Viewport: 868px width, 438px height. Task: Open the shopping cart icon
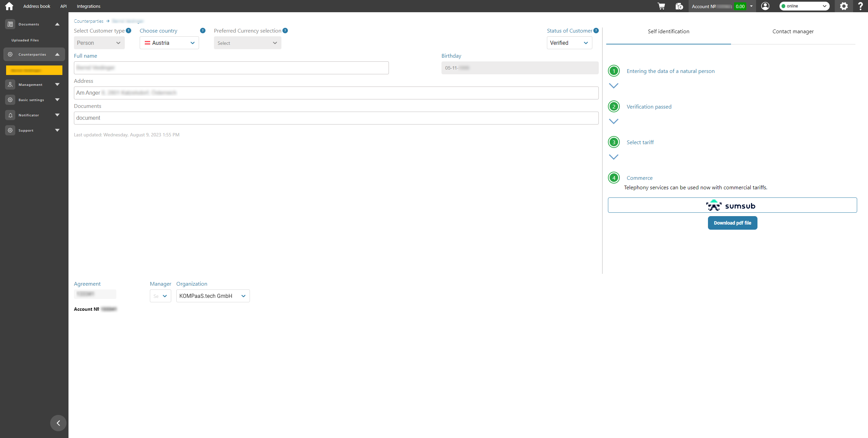tap(661, 6)
